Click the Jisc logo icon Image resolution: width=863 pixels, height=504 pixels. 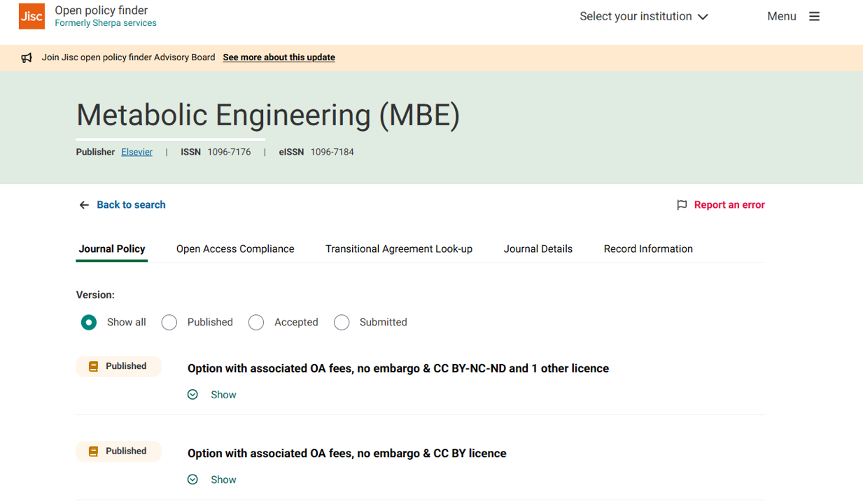[31, 16]
